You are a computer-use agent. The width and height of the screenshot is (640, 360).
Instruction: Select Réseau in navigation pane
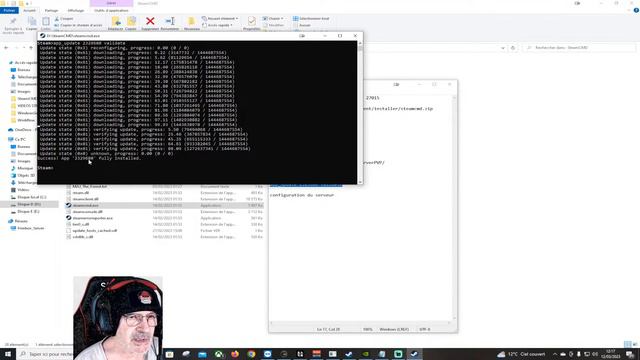tap(18, 221)
